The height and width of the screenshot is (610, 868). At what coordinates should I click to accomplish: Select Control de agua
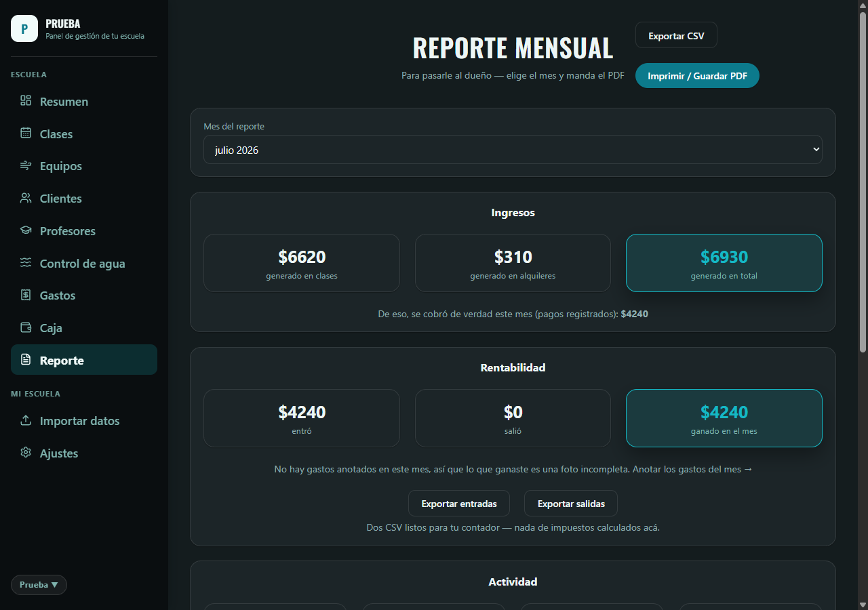pos(84,264)
